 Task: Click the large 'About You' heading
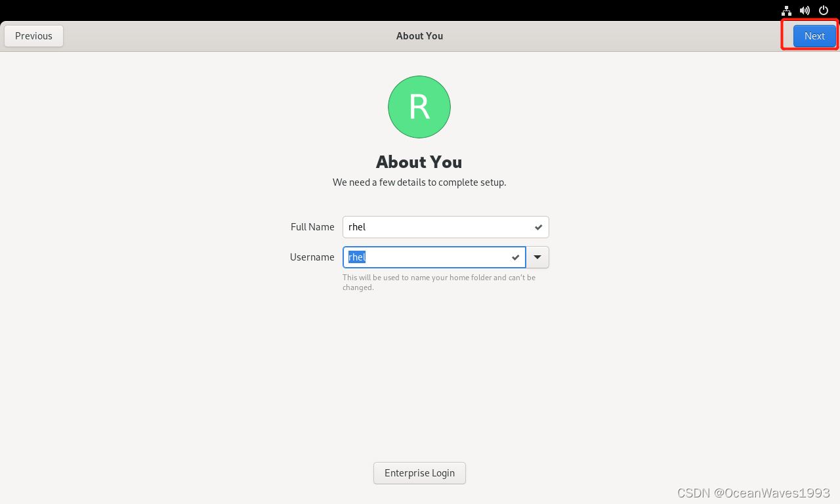(x=419, y=162)
